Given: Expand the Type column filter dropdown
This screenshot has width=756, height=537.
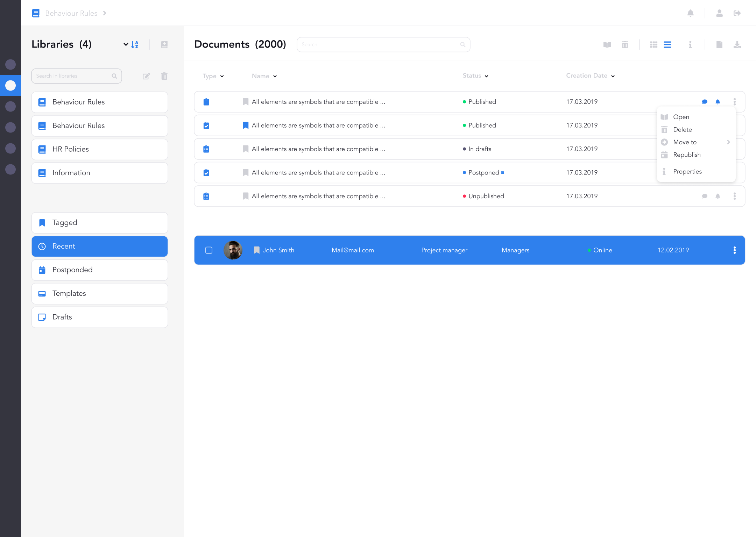Looking at the screenshot, I should [222, 76].
